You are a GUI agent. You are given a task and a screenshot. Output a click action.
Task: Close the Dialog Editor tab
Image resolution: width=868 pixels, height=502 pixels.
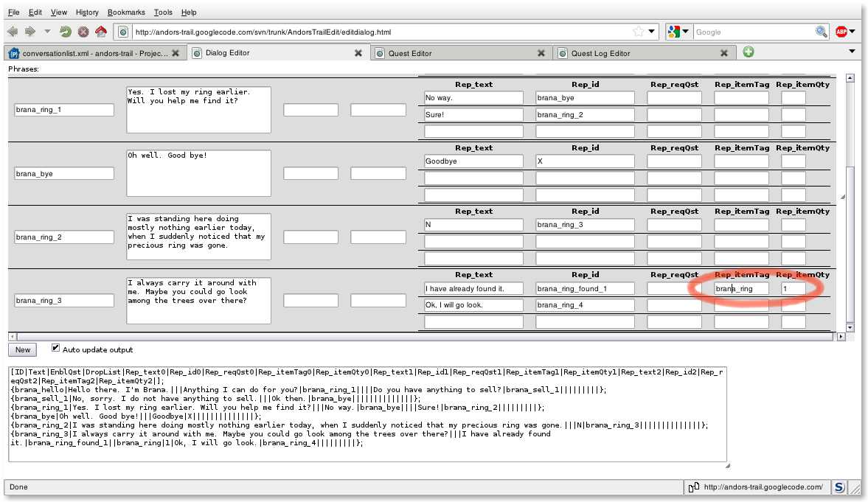click(358, 53)
